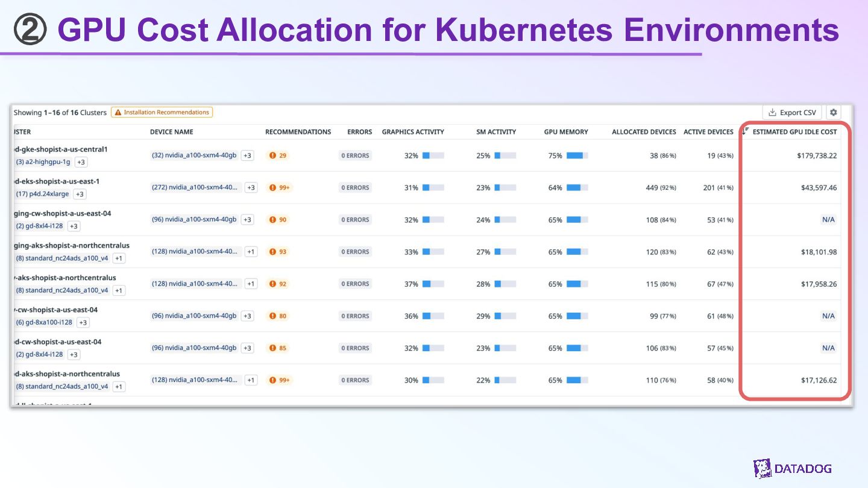Open the d-gke-shopist-a-us-central1 cluster
The height and width of the screenshot is (488, 868).
tap(60, 149)
